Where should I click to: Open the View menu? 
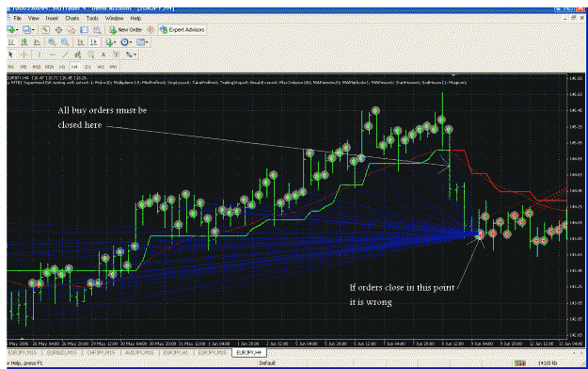pyautogui.click(x=33, y=18)
